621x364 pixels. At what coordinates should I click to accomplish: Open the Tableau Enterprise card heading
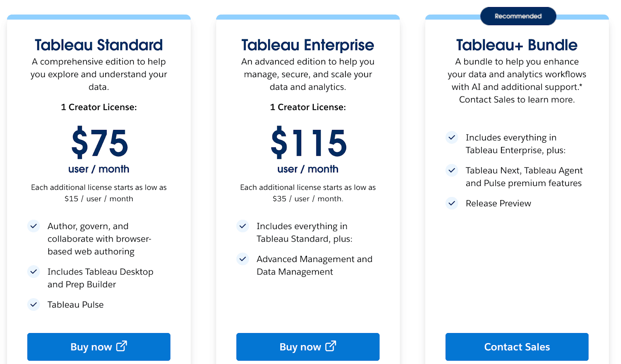coord(307,45)
